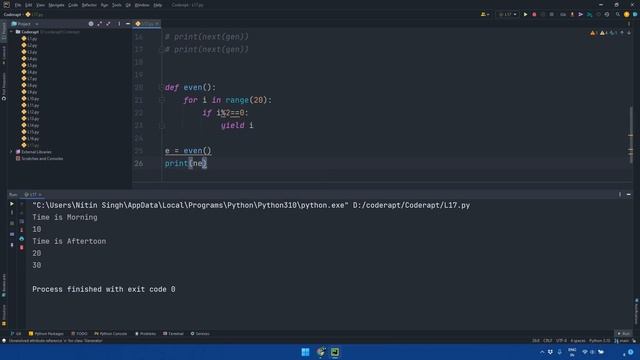Open the PyCharm icon in taskbar
The width and height of the screenshot is (640, 360).
[x=335, y=352]
